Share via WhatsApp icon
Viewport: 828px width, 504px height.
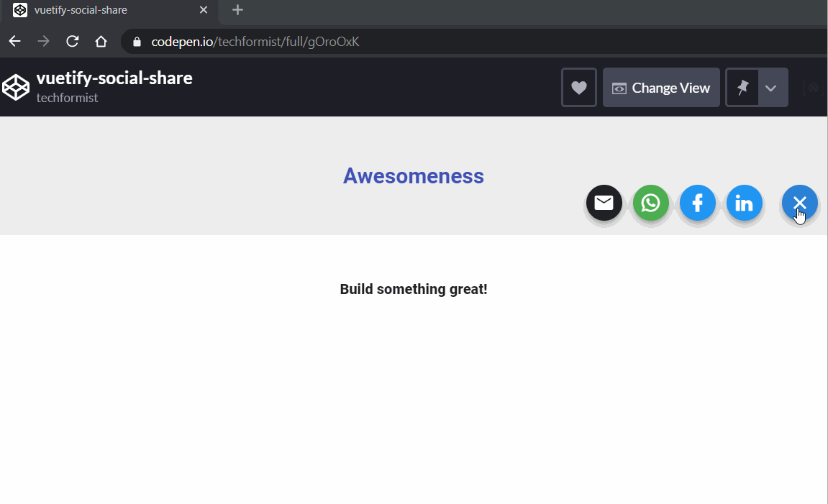[650, 203]
